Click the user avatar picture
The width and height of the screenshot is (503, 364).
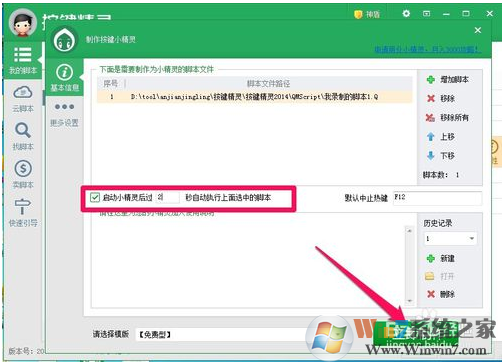pos(23,23)
